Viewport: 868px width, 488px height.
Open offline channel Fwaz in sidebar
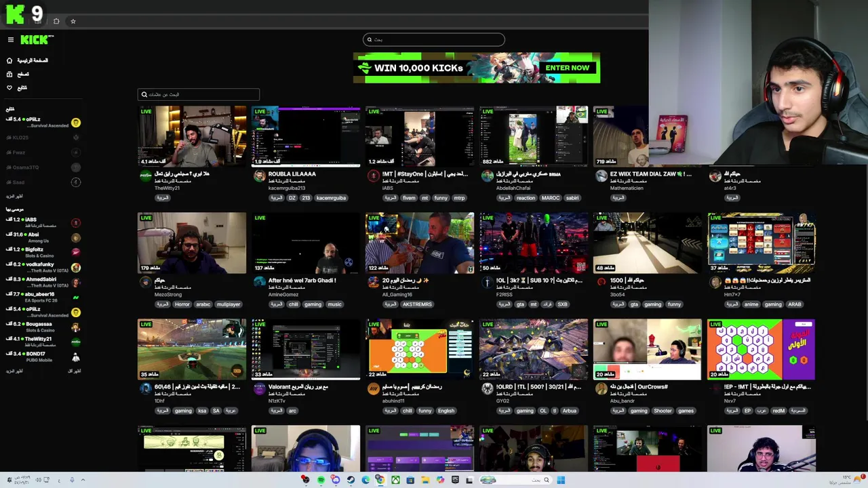coord(42,152)
